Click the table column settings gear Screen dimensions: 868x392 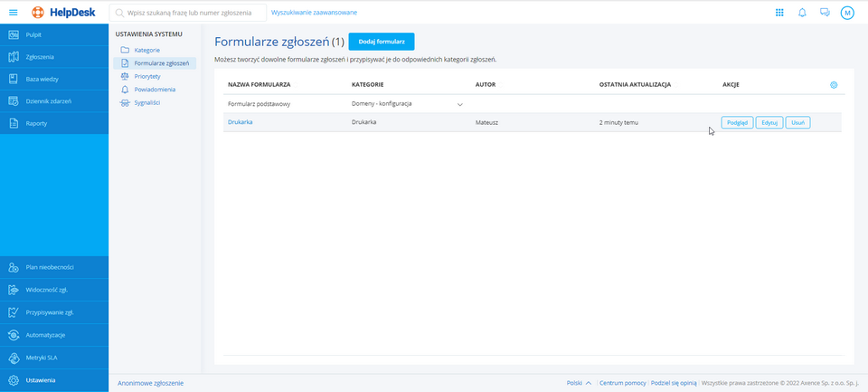(834, 84)
